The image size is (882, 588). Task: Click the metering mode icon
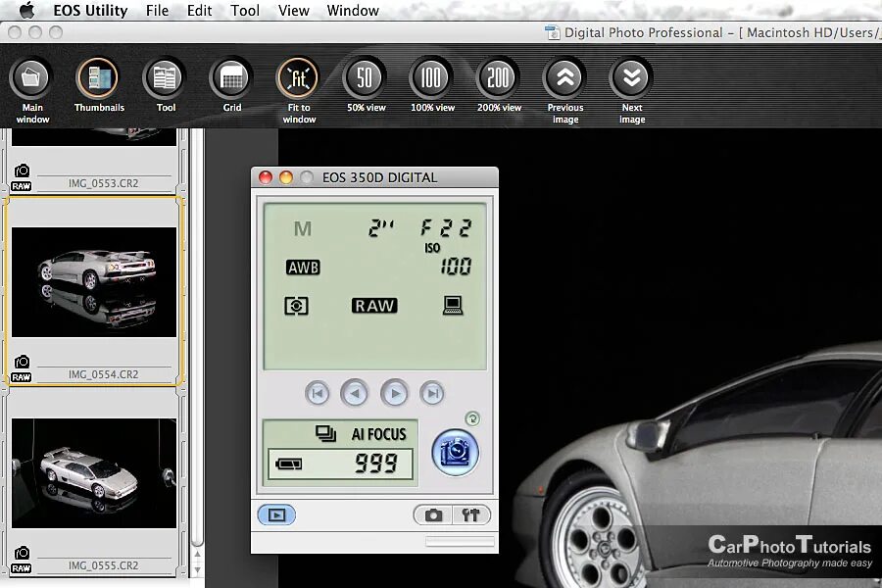(x=296, y=306)
